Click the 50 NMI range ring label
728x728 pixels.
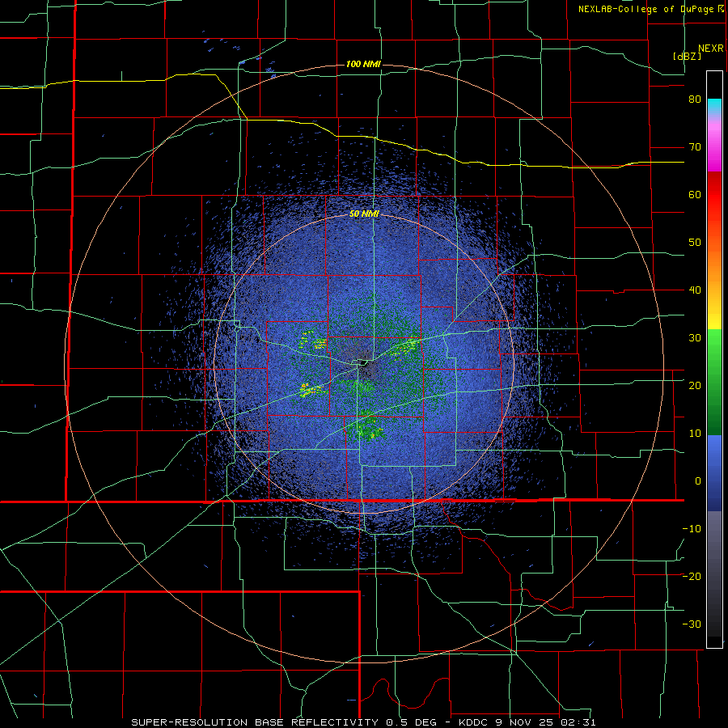pos(364,214)
